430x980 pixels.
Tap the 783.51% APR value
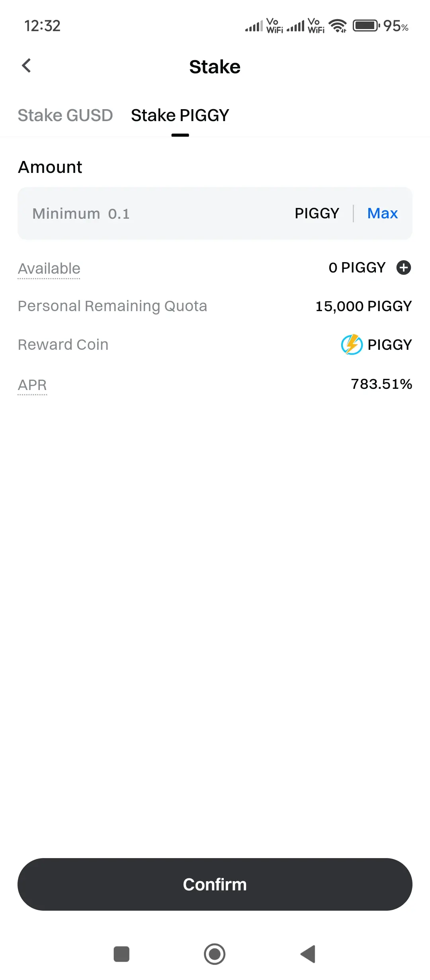pyautogui.click(x=381, y=384)
